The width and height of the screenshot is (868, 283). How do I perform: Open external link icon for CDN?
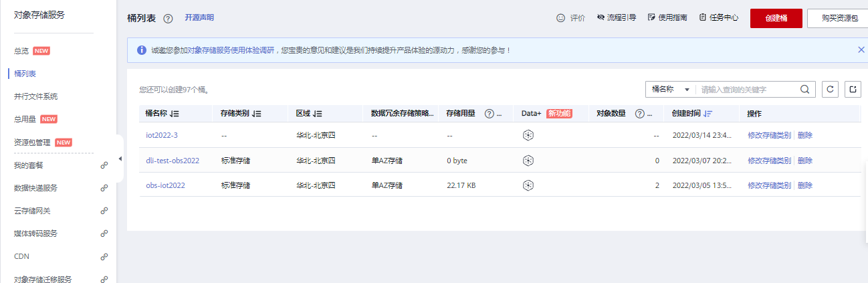(104, 256)
